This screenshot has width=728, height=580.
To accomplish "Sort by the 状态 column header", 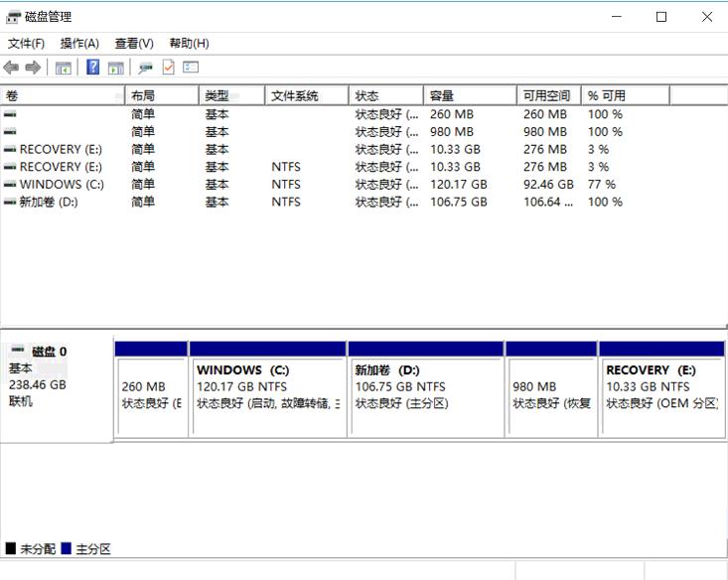I will coord(386,96).
